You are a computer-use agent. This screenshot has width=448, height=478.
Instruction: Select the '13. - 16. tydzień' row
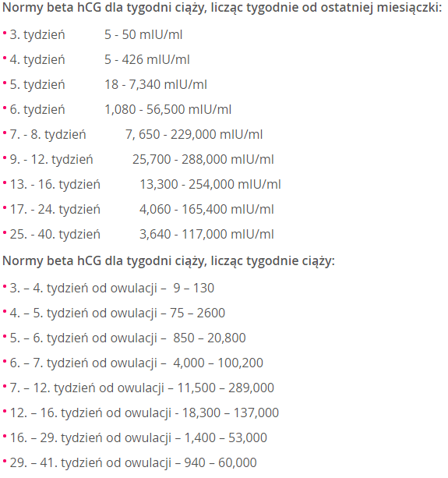click(142, 185)
